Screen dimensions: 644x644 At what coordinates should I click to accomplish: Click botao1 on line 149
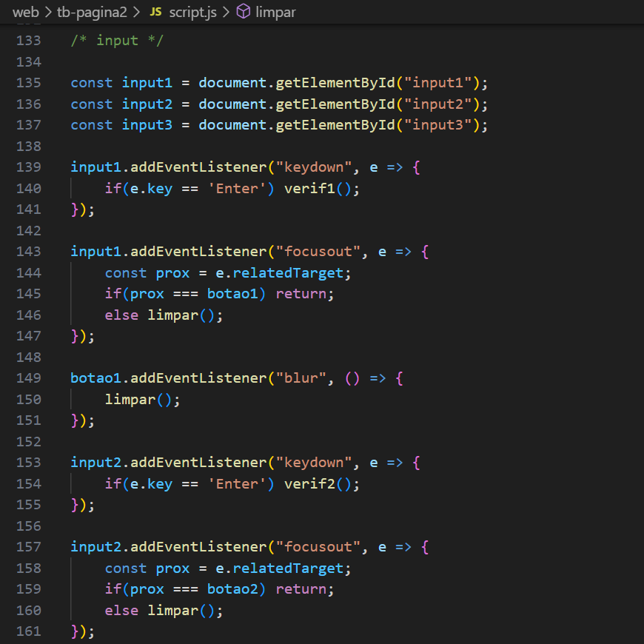tap(95, 378)
